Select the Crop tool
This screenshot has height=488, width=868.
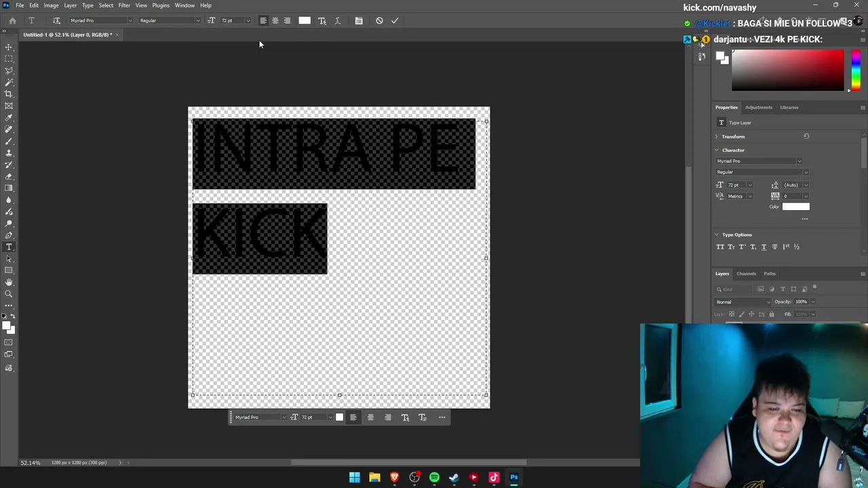[x=9, y=94]
